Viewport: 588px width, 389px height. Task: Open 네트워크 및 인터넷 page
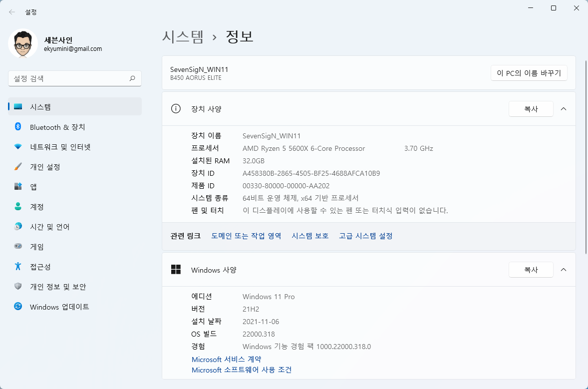click(60, 147)
